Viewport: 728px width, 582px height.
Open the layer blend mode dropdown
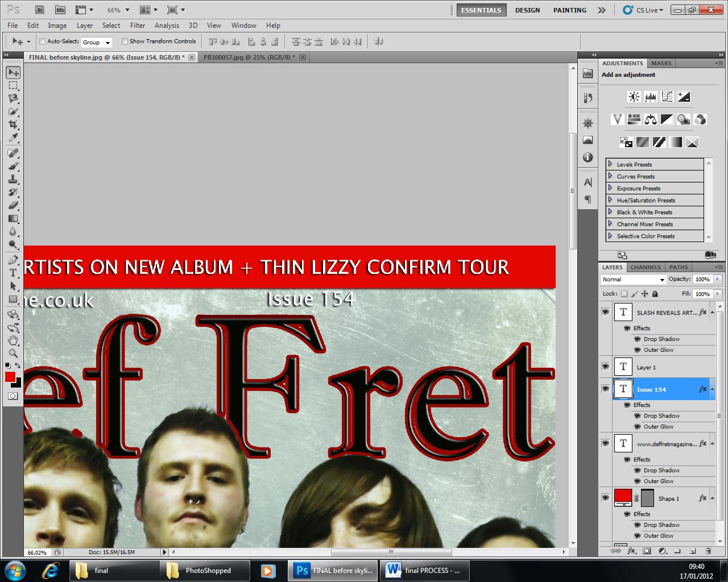tap(633, 280)
